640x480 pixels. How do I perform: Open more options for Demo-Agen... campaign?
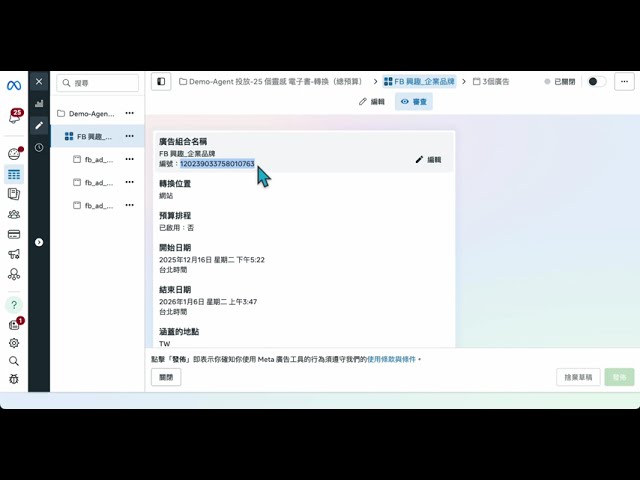coord(130,113)
